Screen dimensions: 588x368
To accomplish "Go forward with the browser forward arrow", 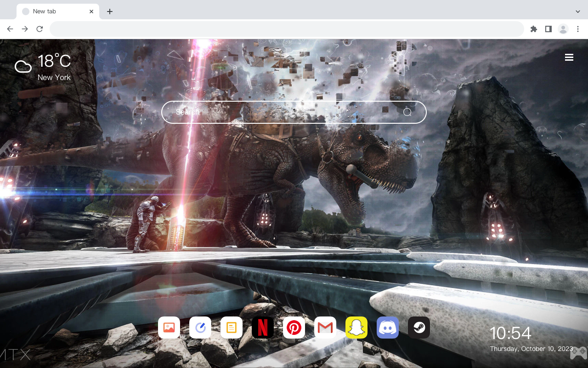I will click(25, 29).
